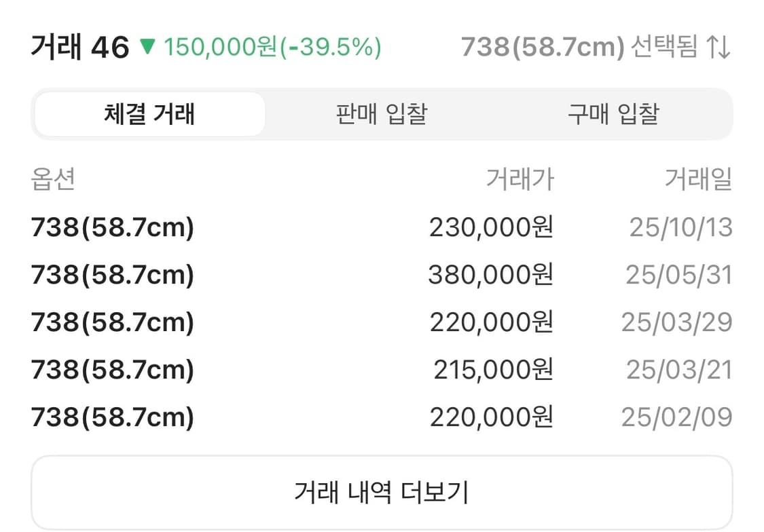Sort by the 거래일 column header
This screenshot has height=532, width=764.
tap(699, 178)
